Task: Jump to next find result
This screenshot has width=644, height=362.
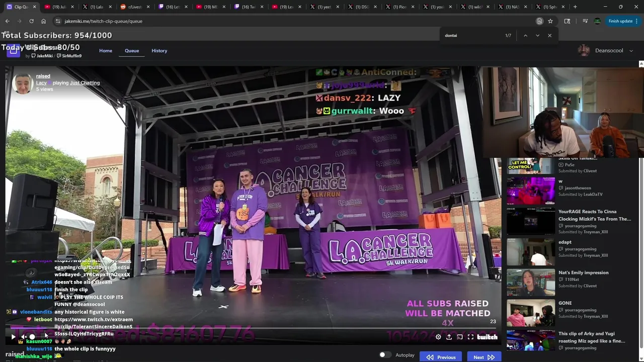Action: pyautogui.click(x=537, y=36)
